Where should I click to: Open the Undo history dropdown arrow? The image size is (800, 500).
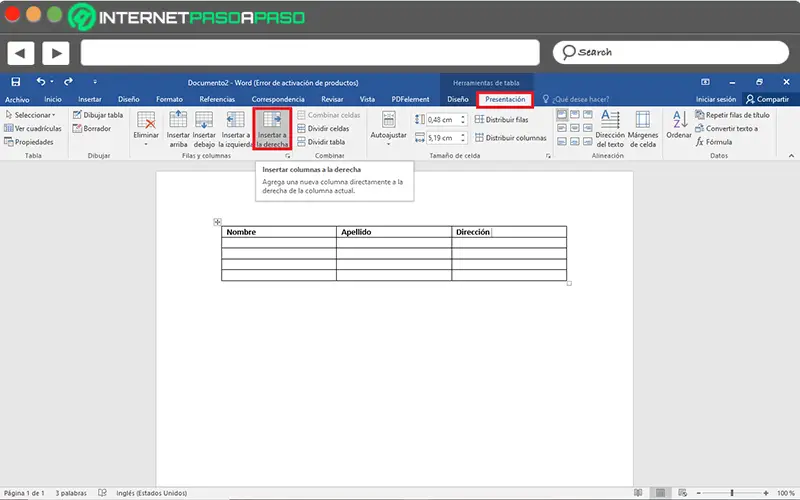tap(52, 82)
